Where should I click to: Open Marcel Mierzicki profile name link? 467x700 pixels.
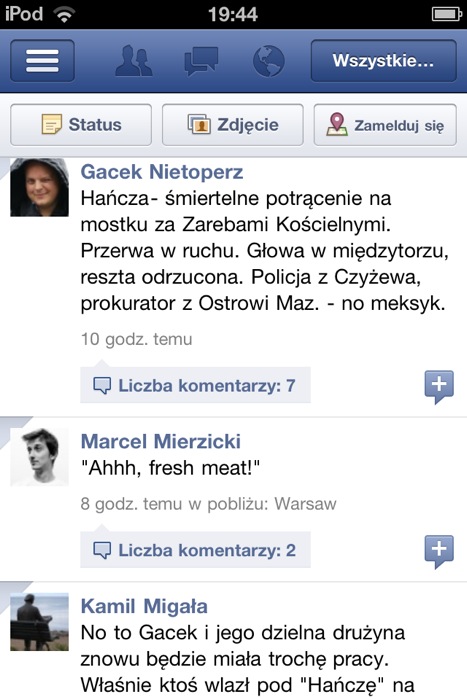tap(161, 442)
